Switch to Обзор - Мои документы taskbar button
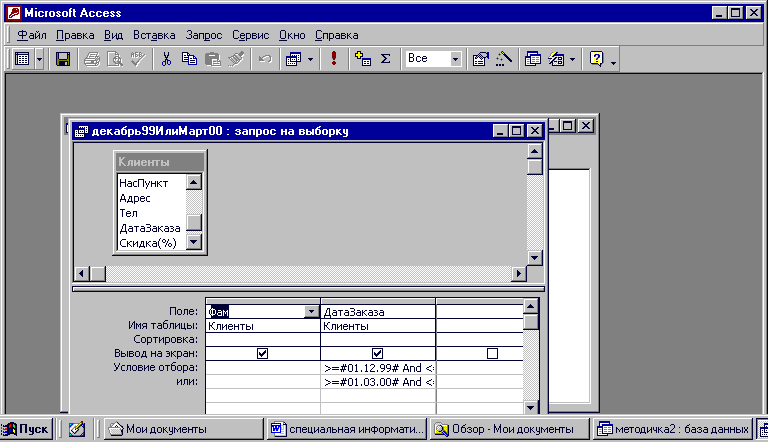 click(509, 429)
